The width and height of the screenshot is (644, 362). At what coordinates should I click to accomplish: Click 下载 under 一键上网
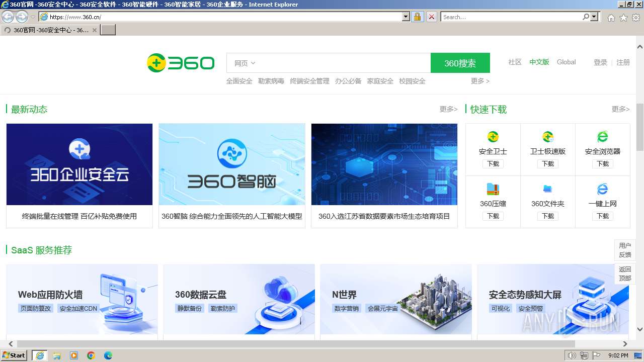click(603, 216)
